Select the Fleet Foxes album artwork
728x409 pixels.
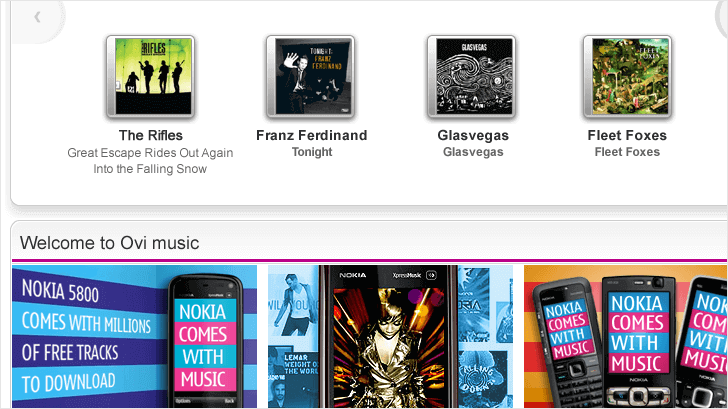[x=627, y=77]
